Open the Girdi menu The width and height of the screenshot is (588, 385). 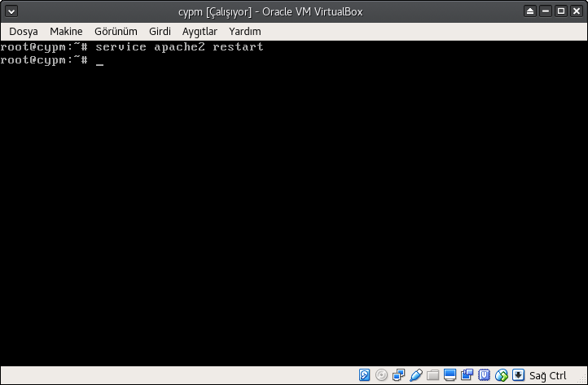pyautogui.click(x=160, y=31)
